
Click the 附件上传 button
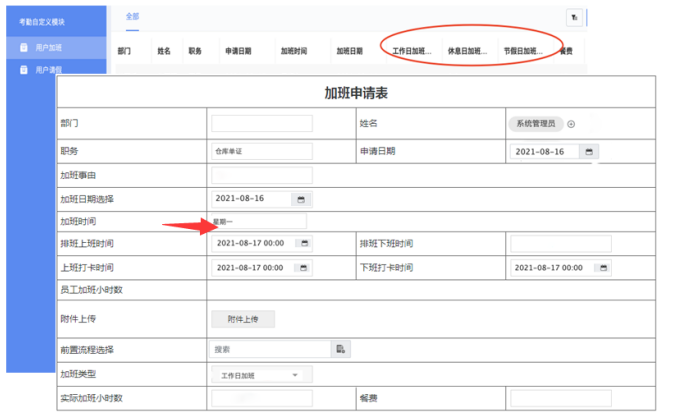[243, 319]
